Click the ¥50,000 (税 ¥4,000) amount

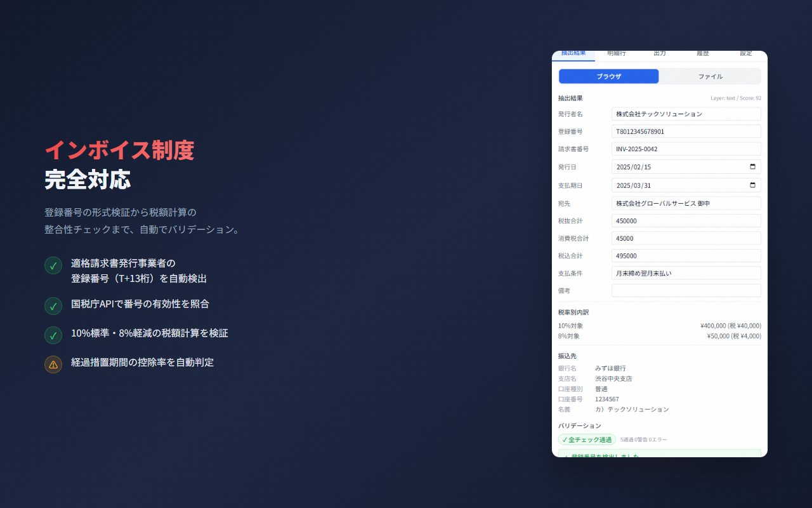tap(733, 336)
